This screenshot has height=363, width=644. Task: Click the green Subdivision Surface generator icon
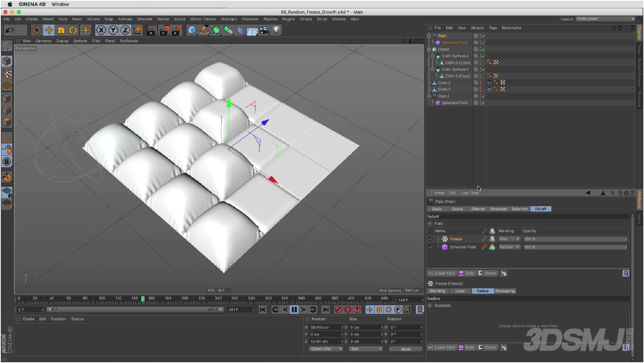point(216,30)
